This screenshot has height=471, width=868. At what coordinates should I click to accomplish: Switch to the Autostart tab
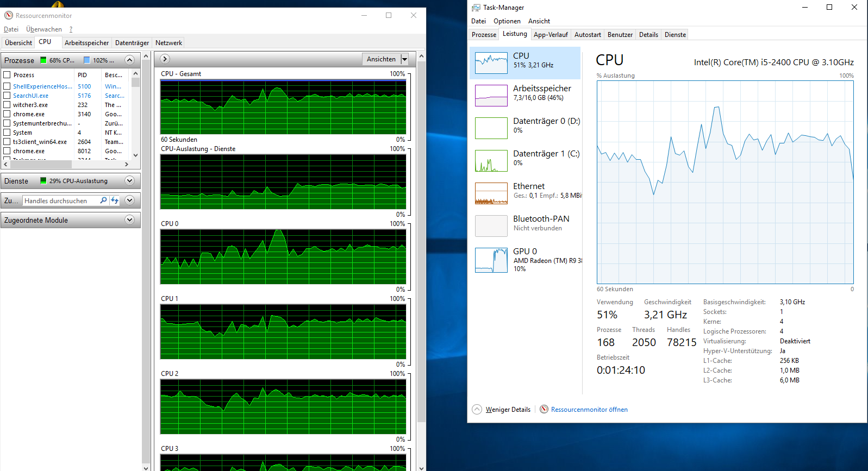(588, 35)
